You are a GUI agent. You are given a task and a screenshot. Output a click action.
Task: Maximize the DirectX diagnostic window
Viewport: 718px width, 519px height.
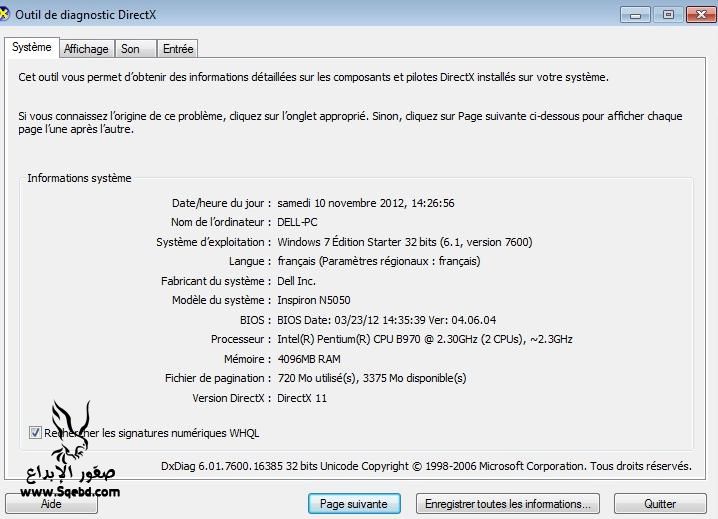click(x=667, y=15)
